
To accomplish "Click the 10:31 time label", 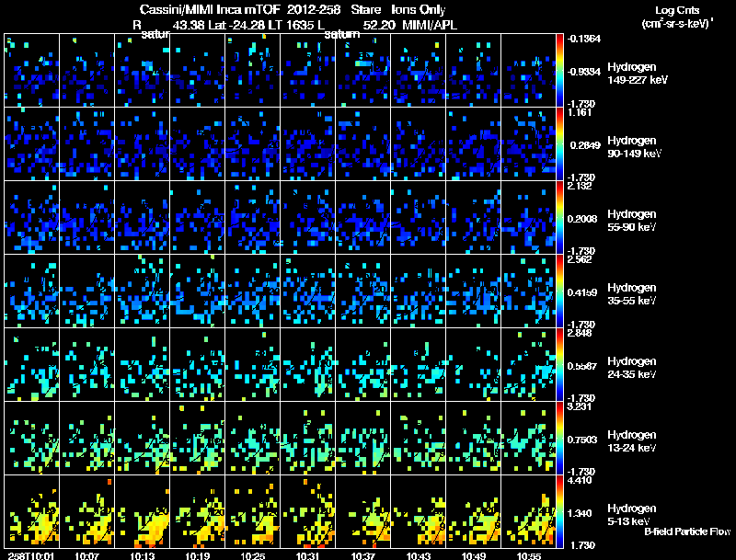I will pos(307,555).
